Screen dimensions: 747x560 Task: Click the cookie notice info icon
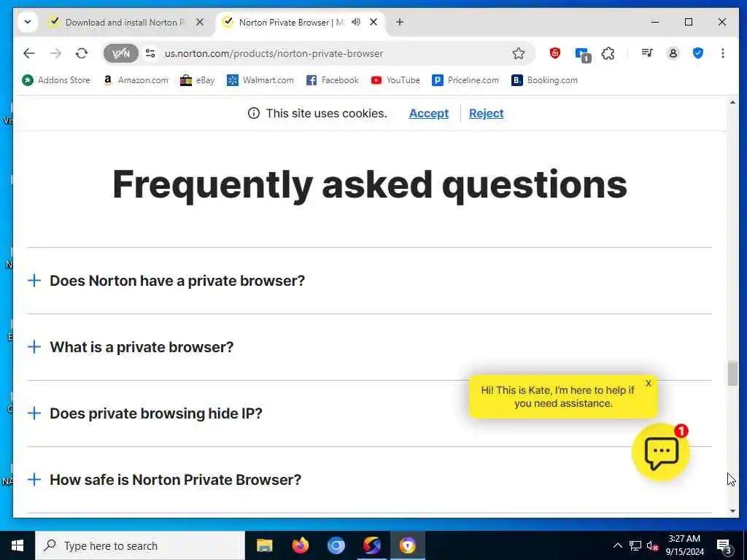point(253,113)
